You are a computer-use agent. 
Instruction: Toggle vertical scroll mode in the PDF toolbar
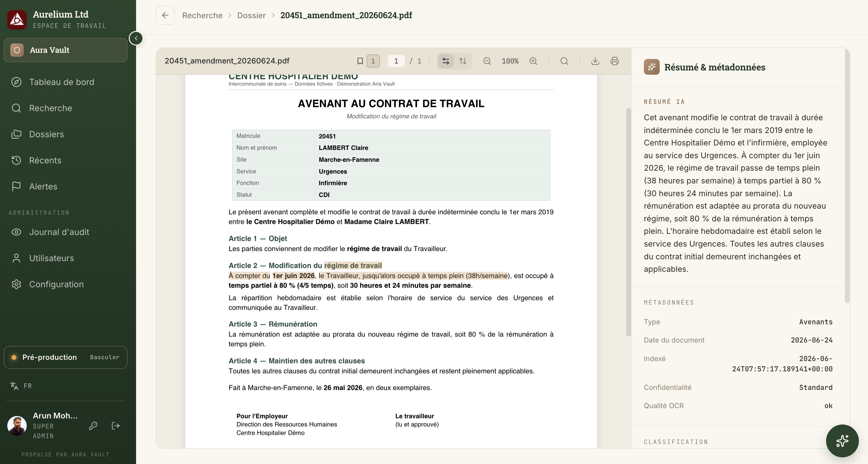463,61
